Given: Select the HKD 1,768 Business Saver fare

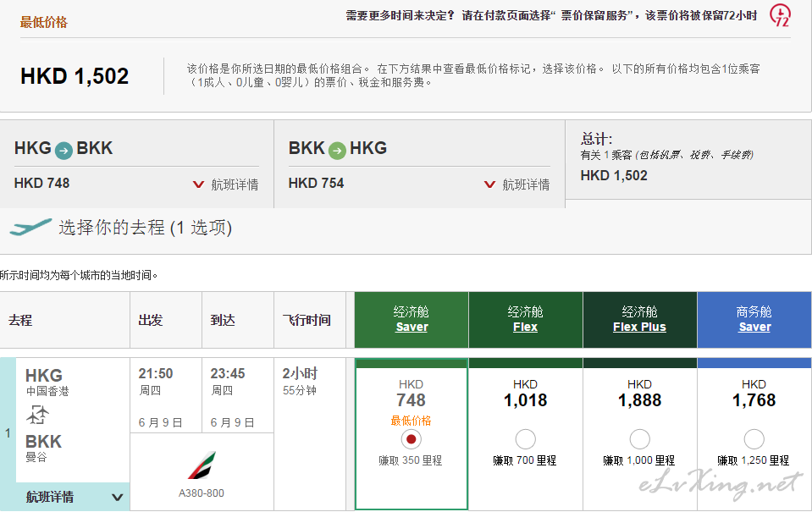Looking at the screenshot, I should (x=754, y=439).
